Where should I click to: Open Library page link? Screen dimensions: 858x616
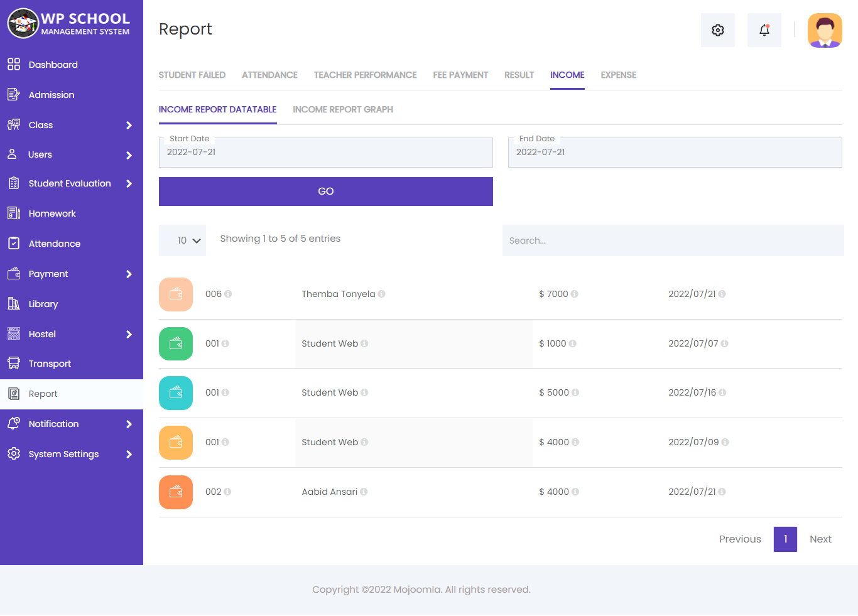[43, 304]
